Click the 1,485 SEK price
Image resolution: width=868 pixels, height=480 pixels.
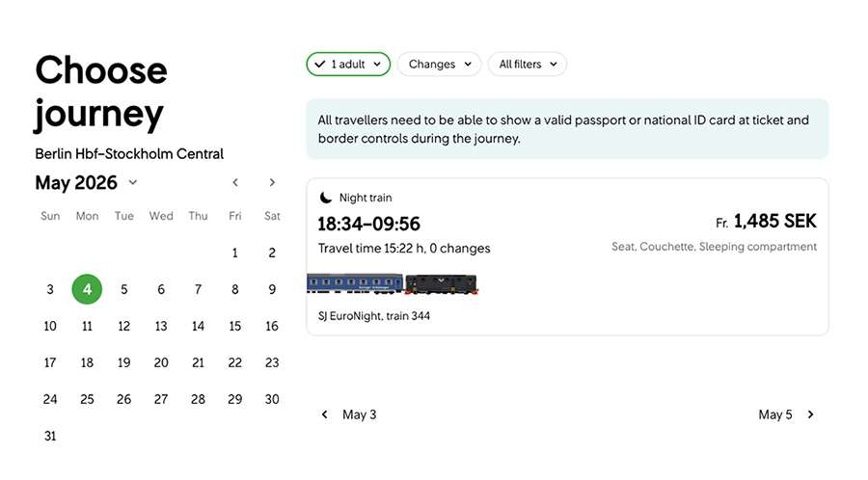click(x=774, y=222)
